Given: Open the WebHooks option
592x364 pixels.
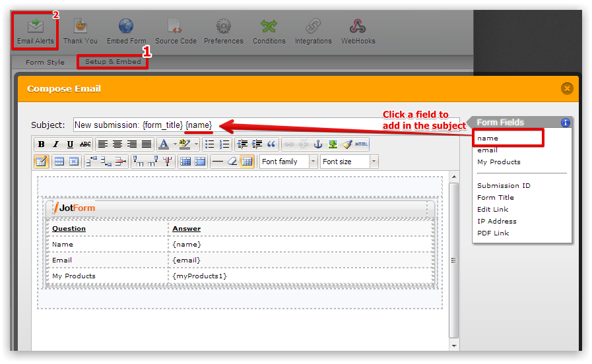Looking at the screenshot, I should point(358,31).
